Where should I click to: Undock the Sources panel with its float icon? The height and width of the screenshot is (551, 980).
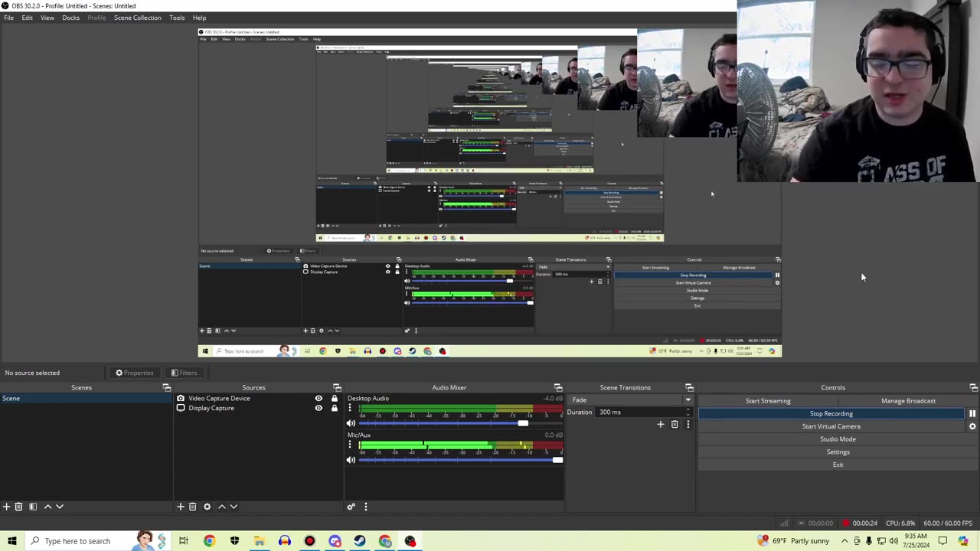coord(337,388)
